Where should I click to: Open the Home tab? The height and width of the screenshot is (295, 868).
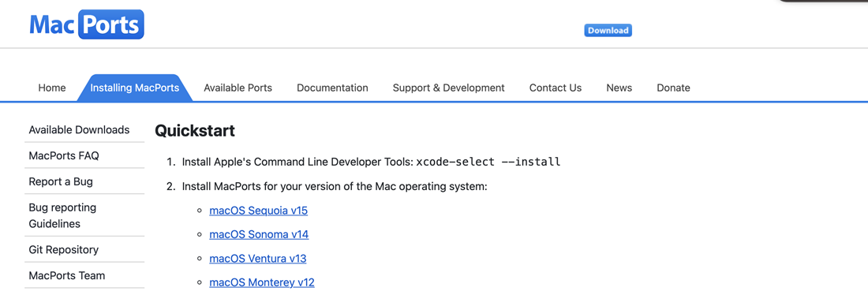coord(52,88)
